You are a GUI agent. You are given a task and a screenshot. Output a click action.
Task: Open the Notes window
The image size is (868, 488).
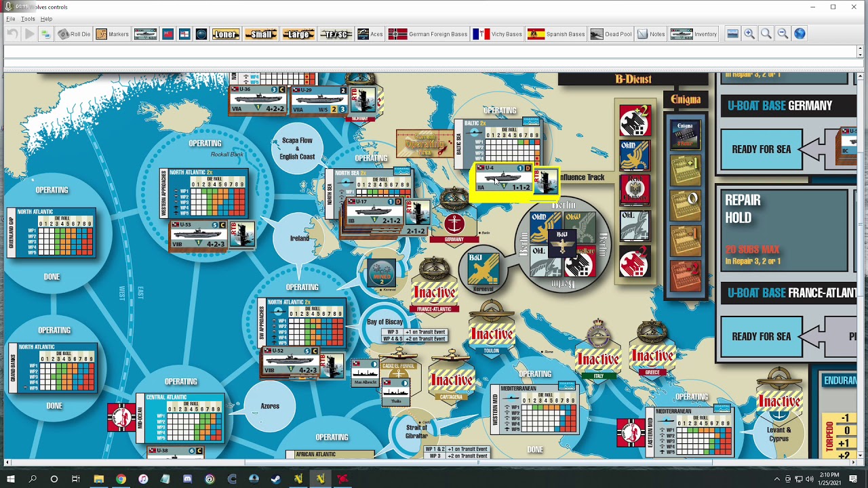(651, 34)
